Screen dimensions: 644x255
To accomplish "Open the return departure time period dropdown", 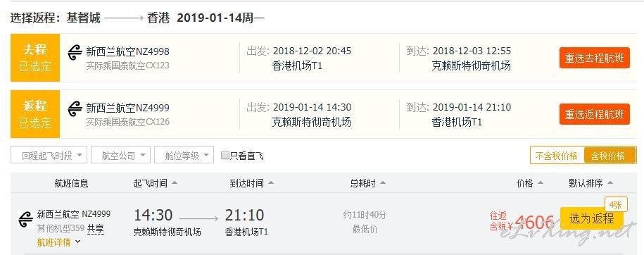I will [49, 155].
